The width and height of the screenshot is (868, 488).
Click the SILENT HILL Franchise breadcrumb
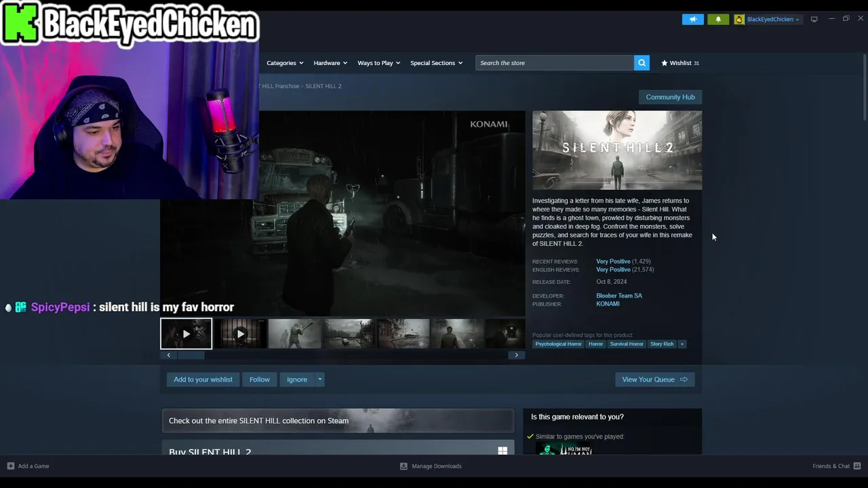[277, 86]
